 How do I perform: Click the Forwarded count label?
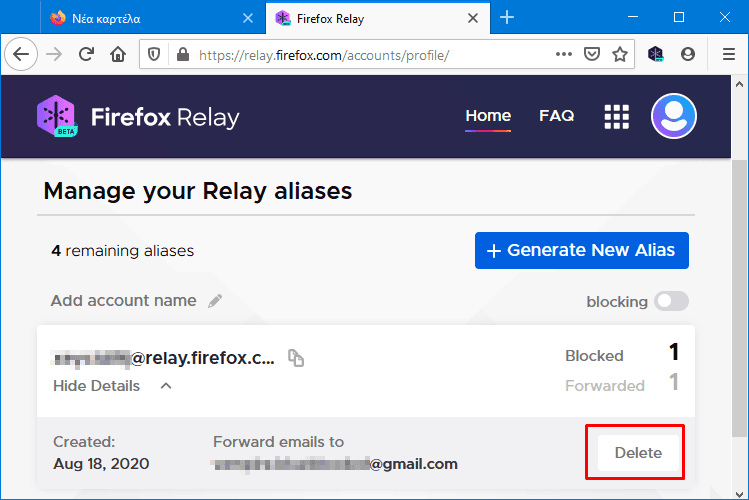(605, 386)
